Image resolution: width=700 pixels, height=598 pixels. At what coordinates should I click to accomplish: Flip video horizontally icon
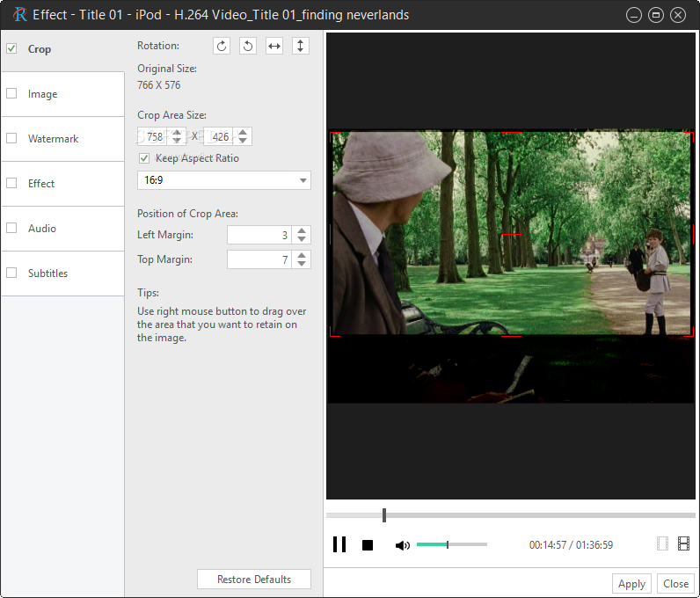coord(274,46)
